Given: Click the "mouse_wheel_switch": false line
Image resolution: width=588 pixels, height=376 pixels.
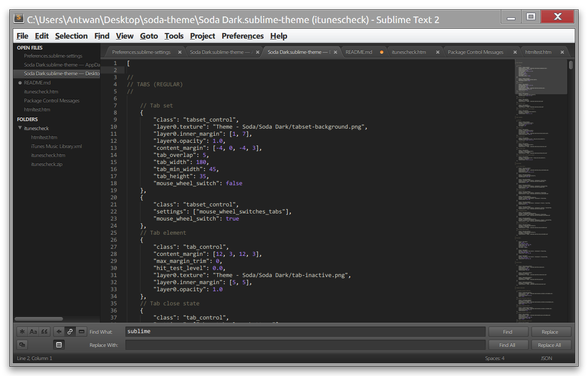Looking at the screenshot, I should (x=198, y=183).
